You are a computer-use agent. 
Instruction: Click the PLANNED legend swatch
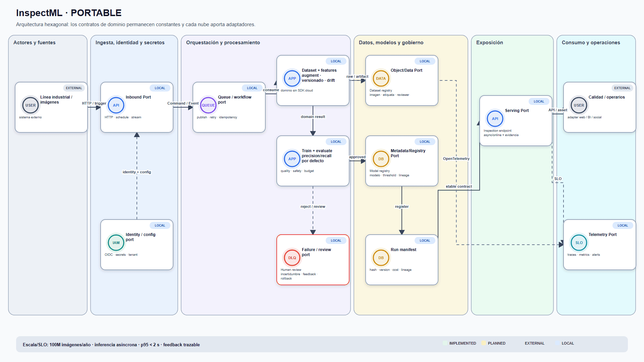(x=484, y=343)
